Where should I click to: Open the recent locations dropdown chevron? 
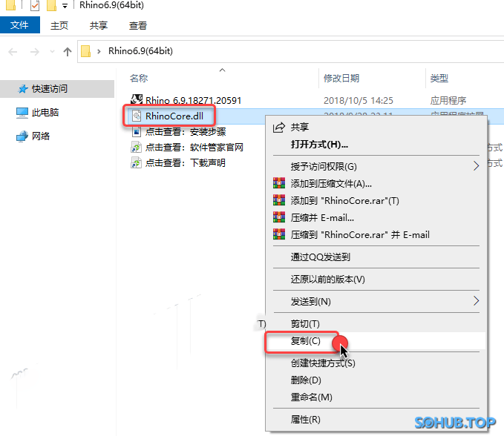pyautogui.click(x=52, y=52)
